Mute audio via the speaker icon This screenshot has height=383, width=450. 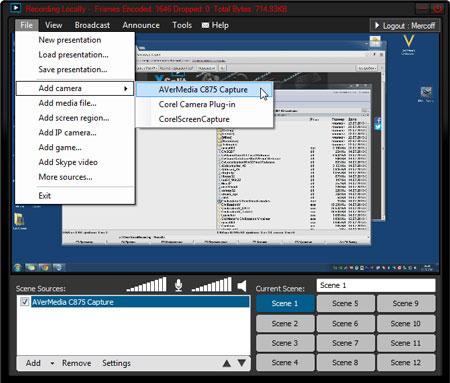click(242, 286)
